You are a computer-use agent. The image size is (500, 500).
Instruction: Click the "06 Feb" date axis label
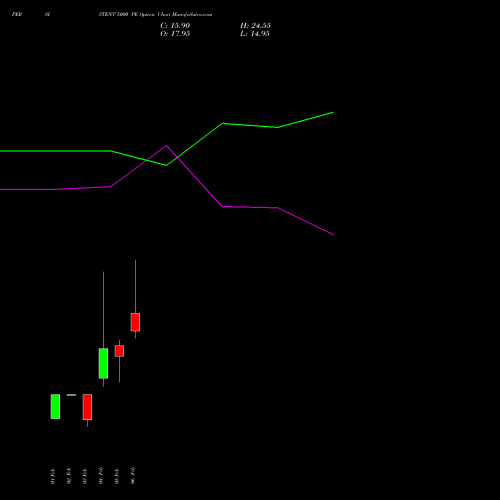(x=133, y=476)
